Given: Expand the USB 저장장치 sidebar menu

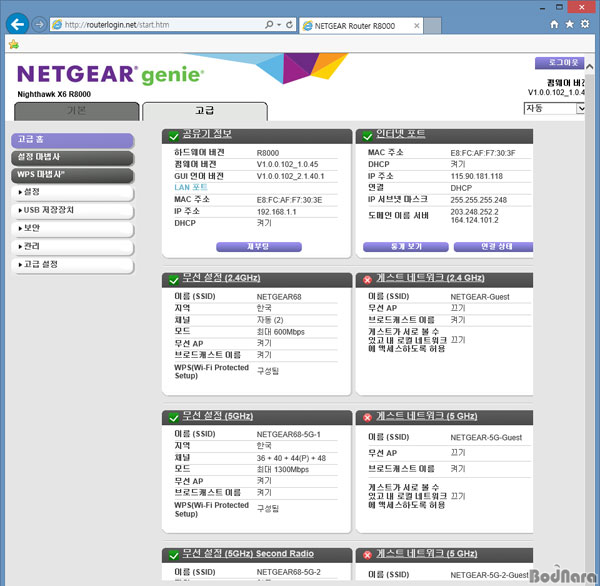Looking at the screenshot, I should click(72, 211).
